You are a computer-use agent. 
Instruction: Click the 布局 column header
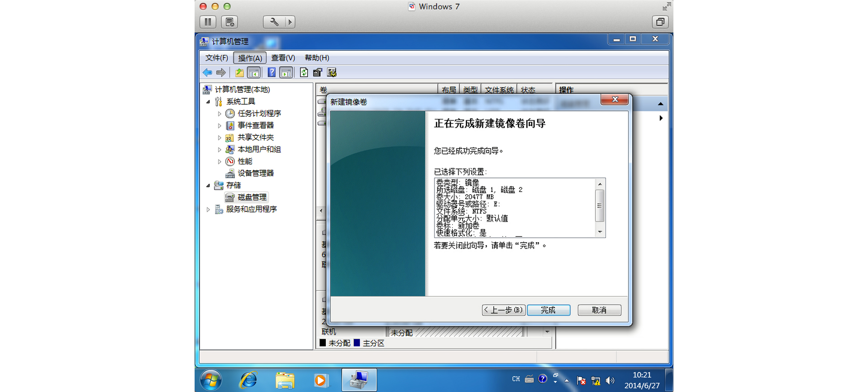[x=448, y=90]
